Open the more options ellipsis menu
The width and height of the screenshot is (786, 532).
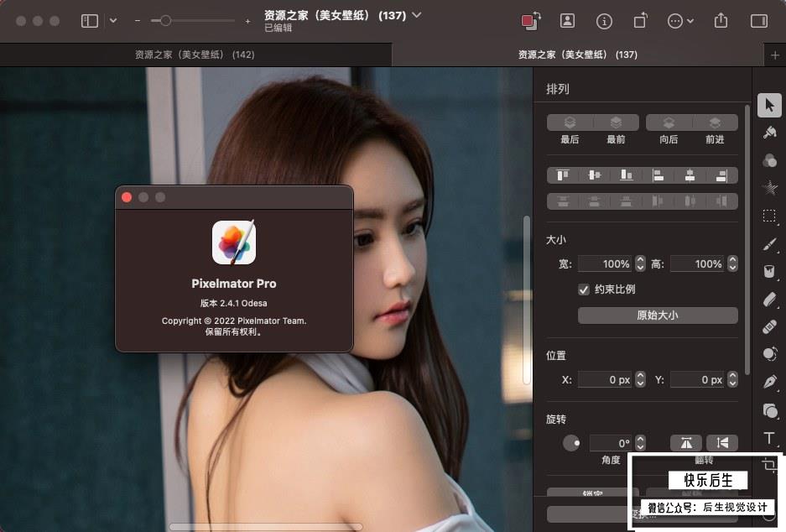(x=675, y=21)
